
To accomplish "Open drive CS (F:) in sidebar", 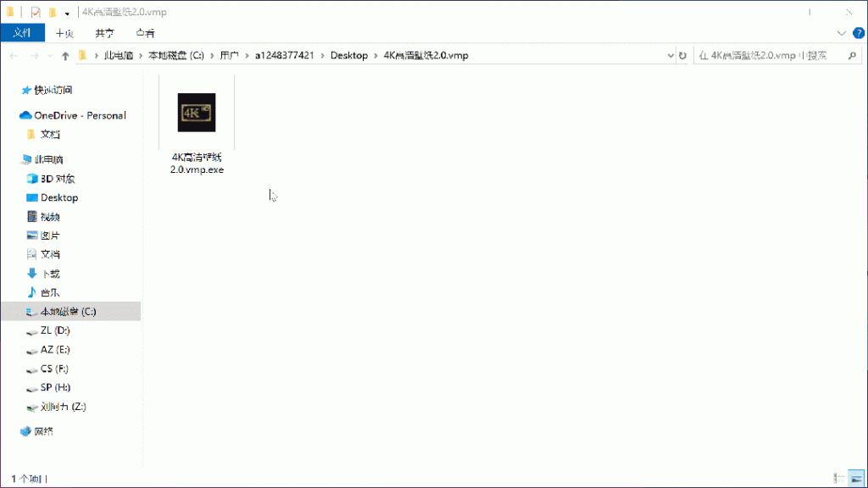I will 54,369.
